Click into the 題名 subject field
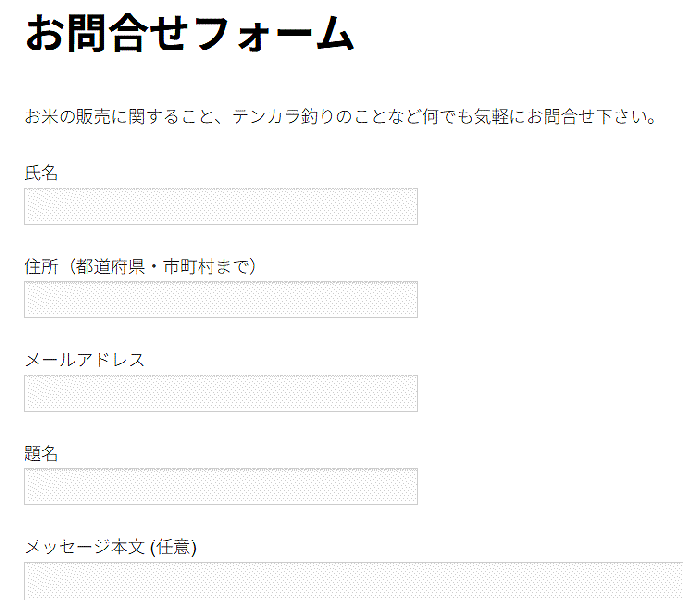683x600 pixels. pos(220,486)
